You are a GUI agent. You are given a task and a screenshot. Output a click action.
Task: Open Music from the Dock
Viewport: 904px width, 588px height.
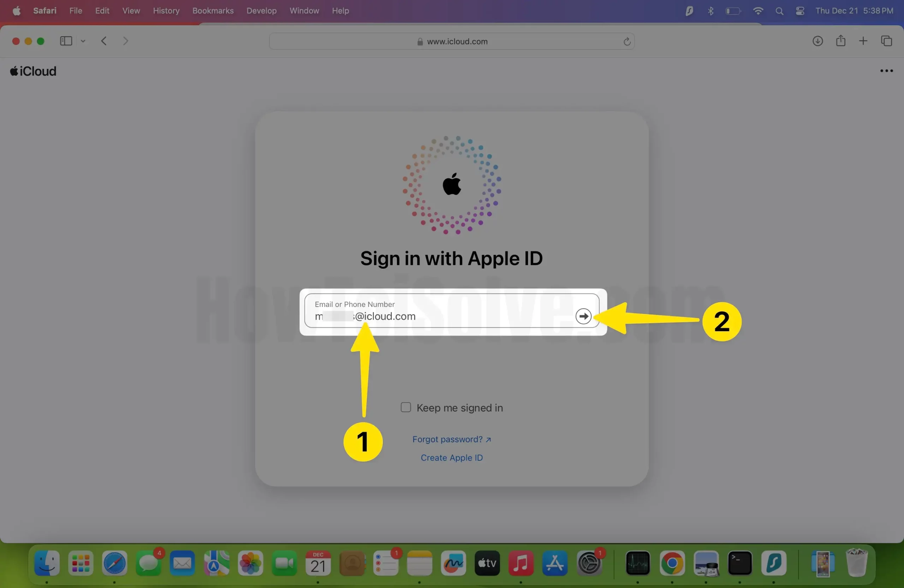[521, 563]
